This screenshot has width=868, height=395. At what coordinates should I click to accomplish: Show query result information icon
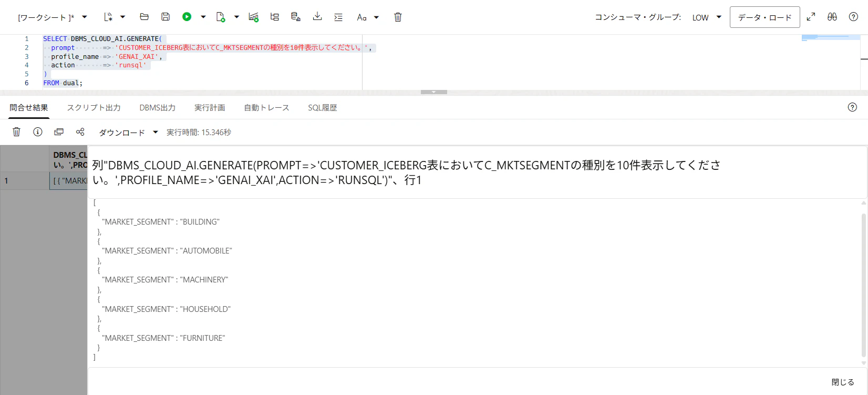pos(38,132)
